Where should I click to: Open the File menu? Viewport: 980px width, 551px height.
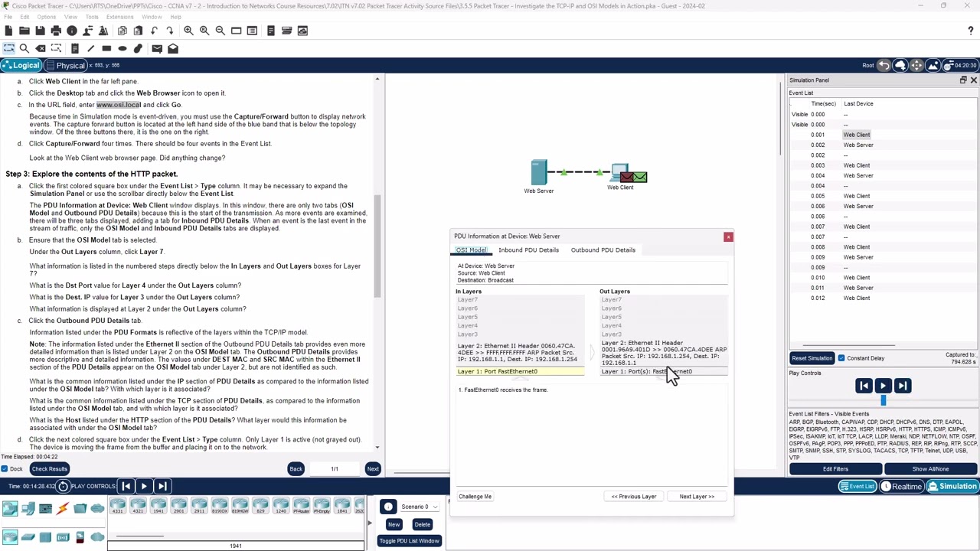click(x=8, y=17)
